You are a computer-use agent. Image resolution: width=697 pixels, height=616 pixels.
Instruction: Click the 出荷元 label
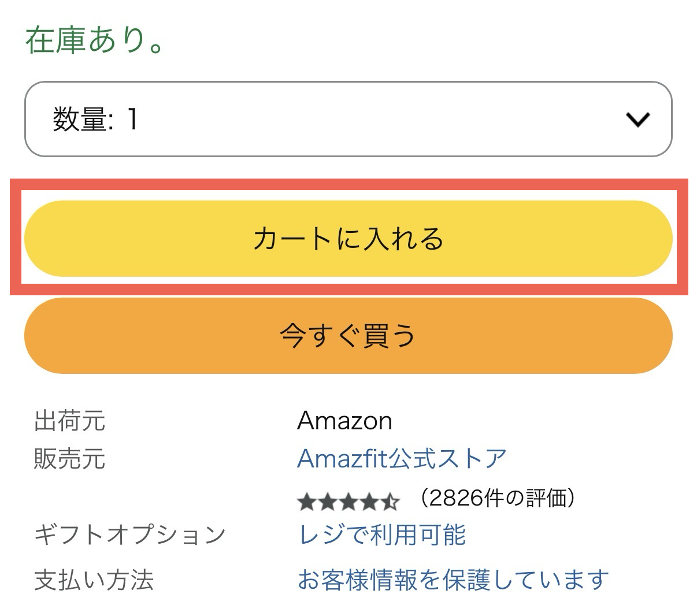[70, 421]
